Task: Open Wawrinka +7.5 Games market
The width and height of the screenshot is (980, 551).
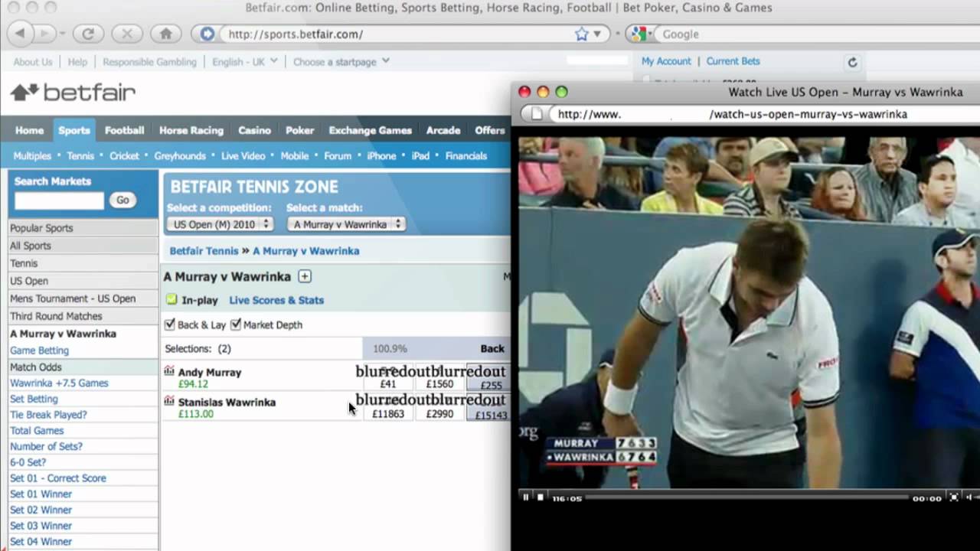Action: click(59, 383)
